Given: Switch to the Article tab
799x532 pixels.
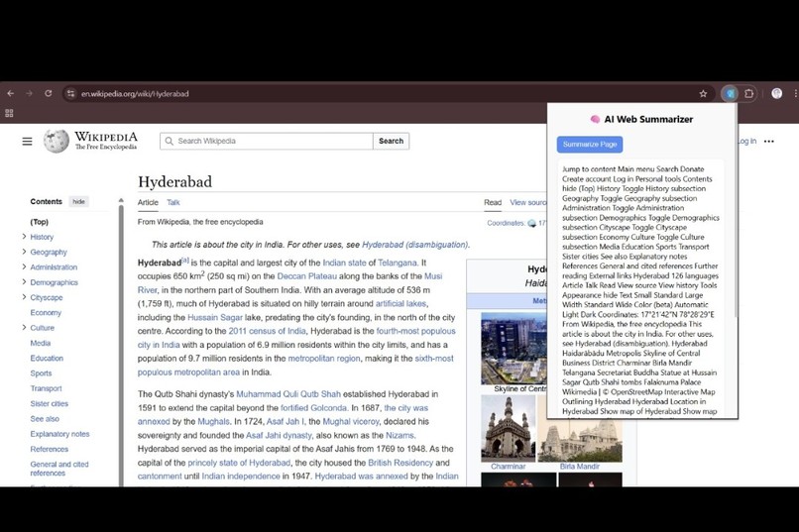Looking at the screenshot, I should pyautogui.click(x=148, y=202).
